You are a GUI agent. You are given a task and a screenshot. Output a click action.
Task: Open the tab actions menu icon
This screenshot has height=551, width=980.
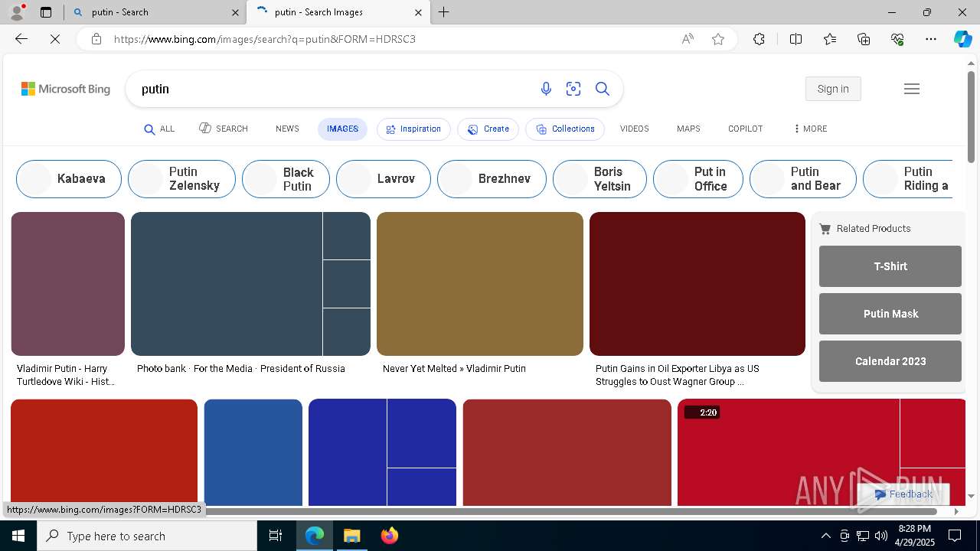click(x=46, y=12)
